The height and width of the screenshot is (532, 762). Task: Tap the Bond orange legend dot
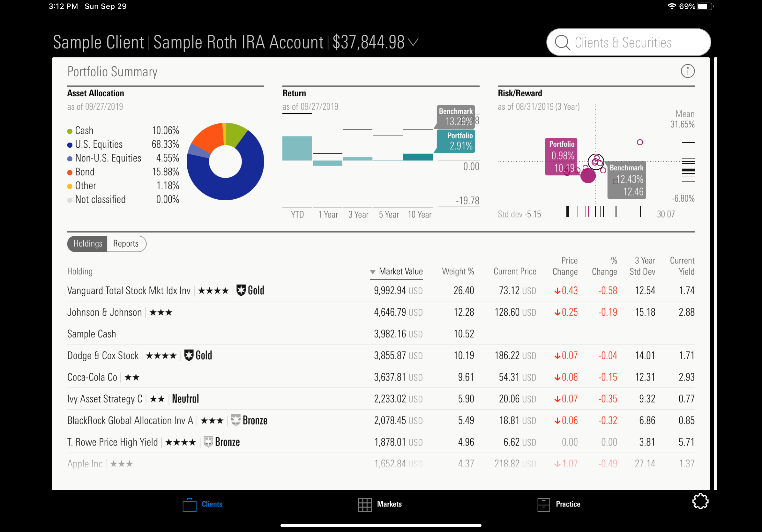coord(70,173)
